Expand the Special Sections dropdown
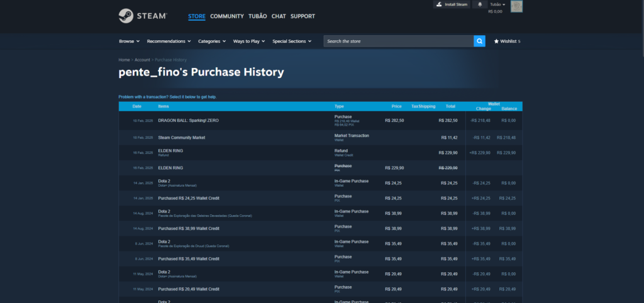Viewport: 644px width, 303px height. pyautogui.click(x=292, y=41)
